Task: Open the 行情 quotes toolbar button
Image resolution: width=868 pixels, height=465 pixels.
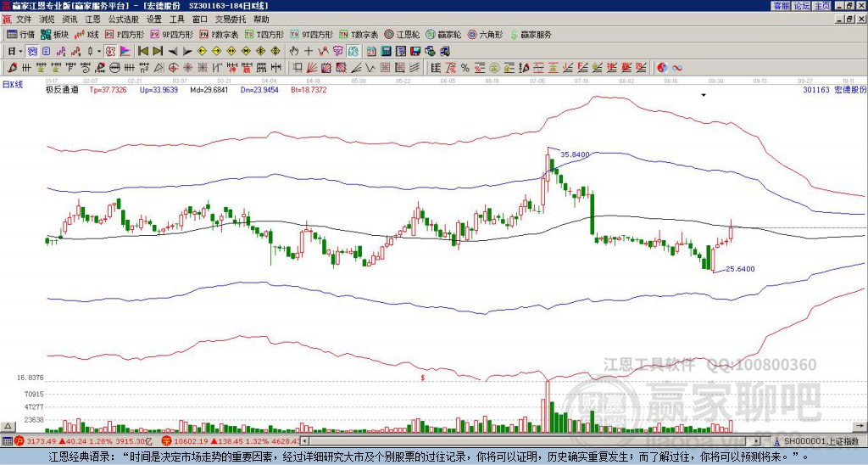Action: click(20, 34)
